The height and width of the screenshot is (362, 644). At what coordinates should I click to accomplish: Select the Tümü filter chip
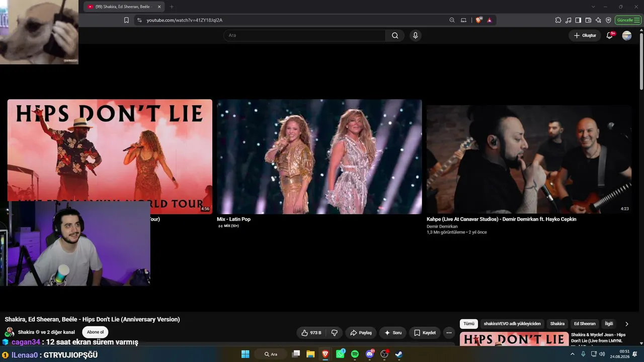469,324
